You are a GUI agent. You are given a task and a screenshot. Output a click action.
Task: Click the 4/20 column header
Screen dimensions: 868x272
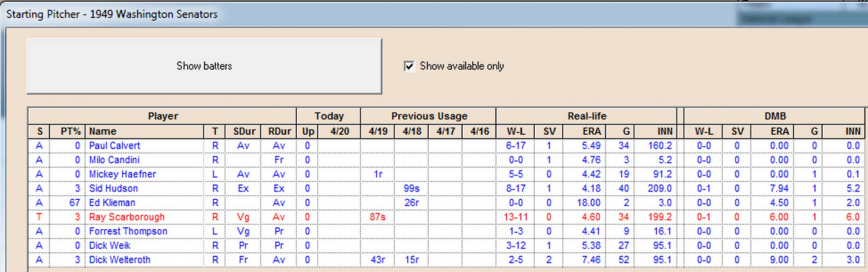(x=339, y=131)
